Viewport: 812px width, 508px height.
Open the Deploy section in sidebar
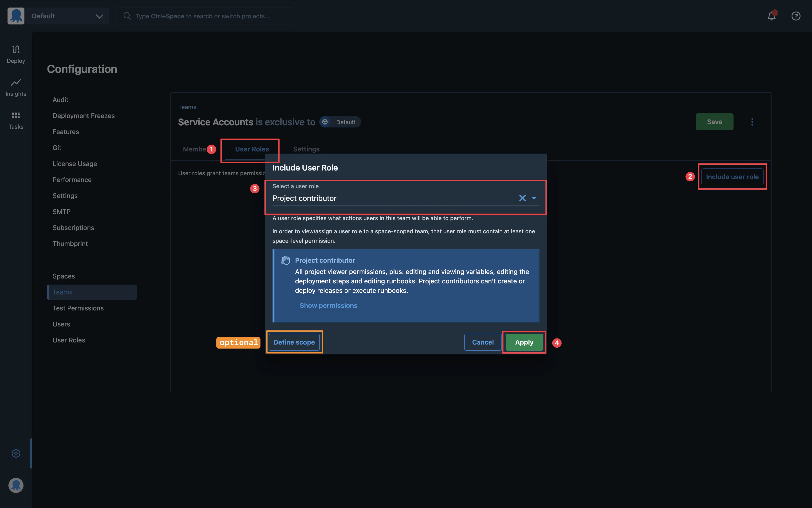(16, 54)
